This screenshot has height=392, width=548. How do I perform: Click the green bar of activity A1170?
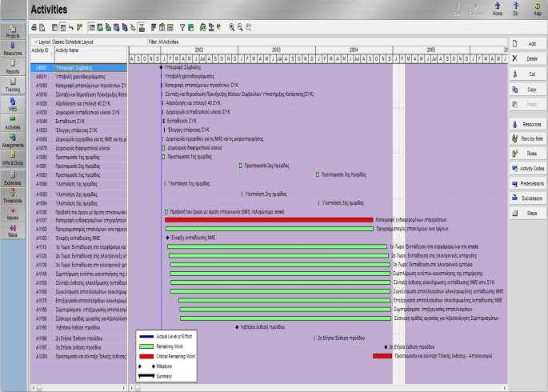[285, 301]
